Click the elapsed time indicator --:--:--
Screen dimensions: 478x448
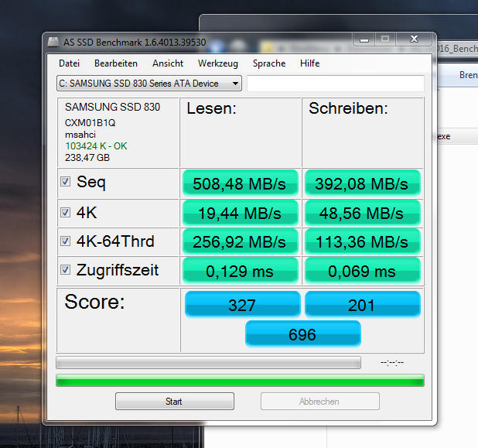392,362
